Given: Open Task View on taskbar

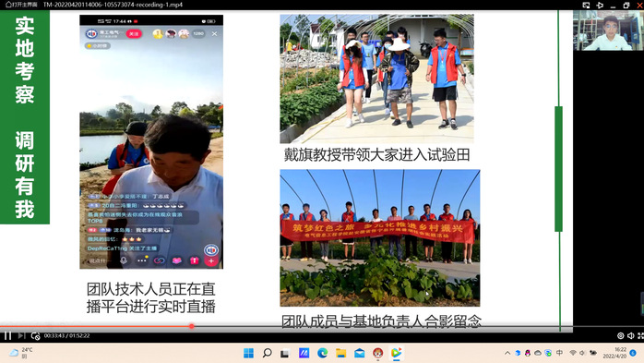Looking at the screenshot, I should tap(285, 353).
